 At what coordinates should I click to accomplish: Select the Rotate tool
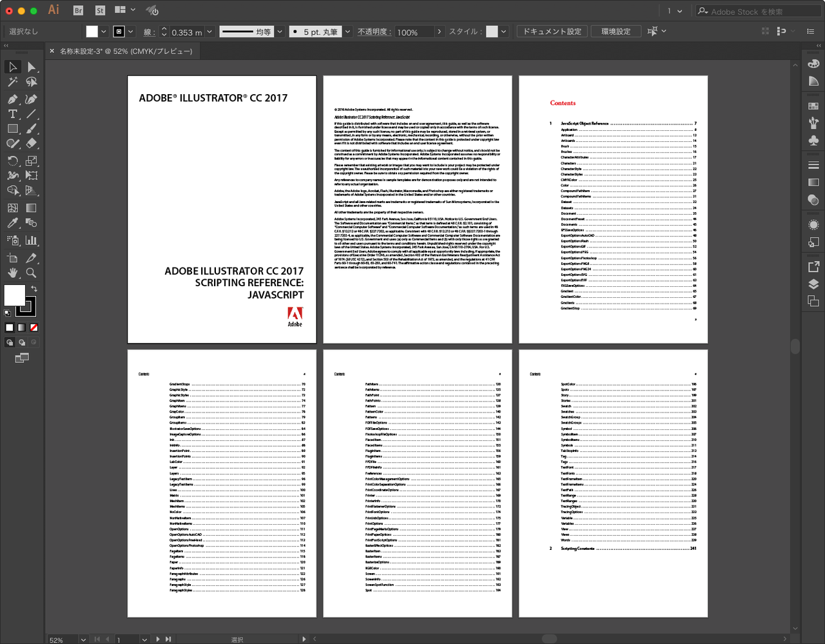point(12,161)
